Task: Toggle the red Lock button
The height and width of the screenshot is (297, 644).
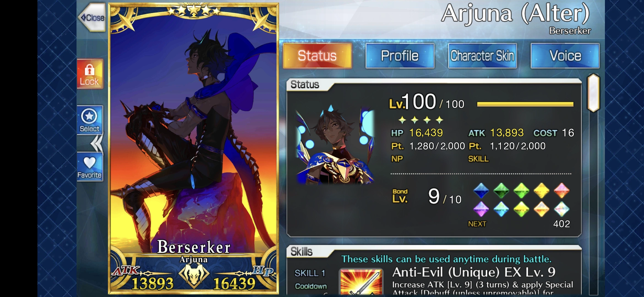Action: pos(90,74)
